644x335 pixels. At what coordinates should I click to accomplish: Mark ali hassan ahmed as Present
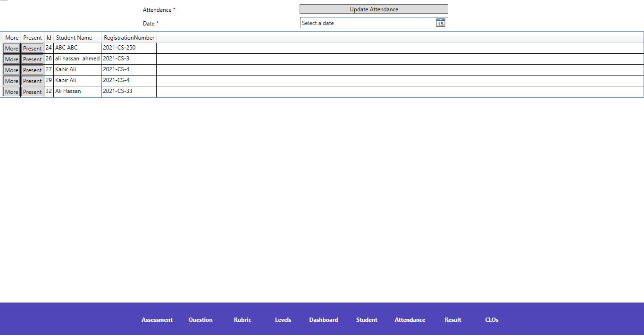(x=32, y=59)
